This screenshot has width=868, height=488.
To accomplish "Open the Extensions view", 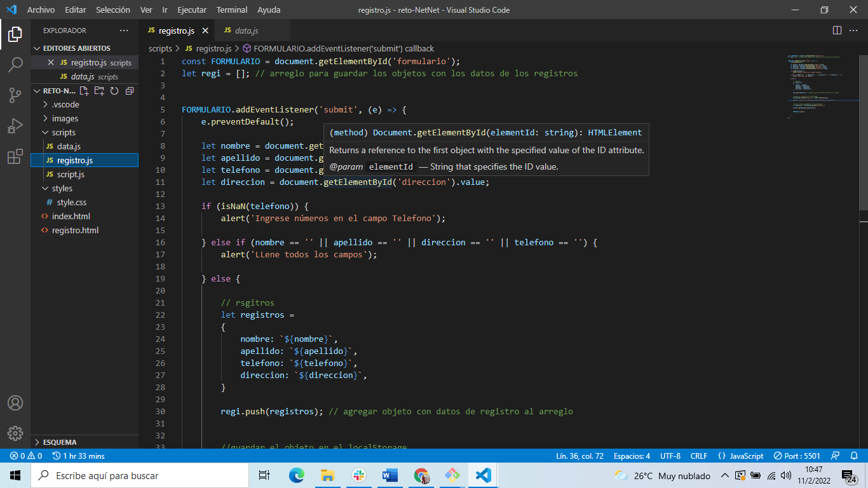I will coord(15,156).
